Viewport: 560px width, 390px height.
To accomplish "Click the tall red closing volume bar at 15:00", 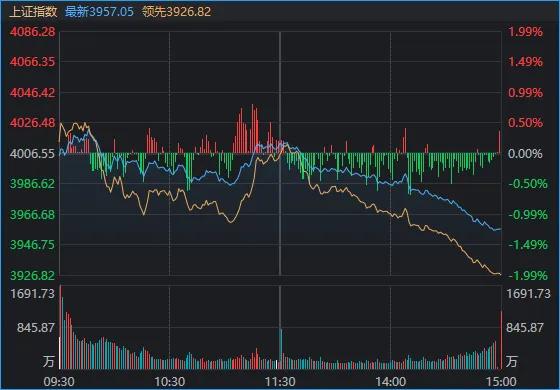I will (x=501, y=340).
